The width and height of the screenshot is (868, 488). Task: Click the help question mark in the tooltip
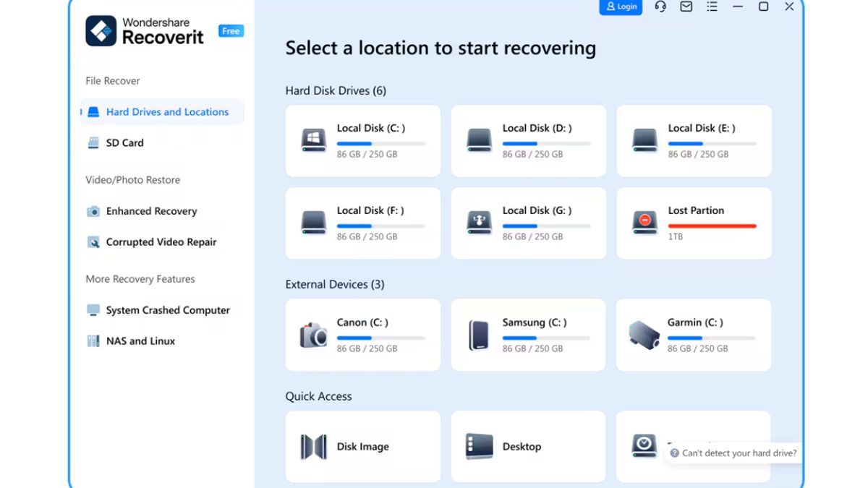click(x=674, y=453)
